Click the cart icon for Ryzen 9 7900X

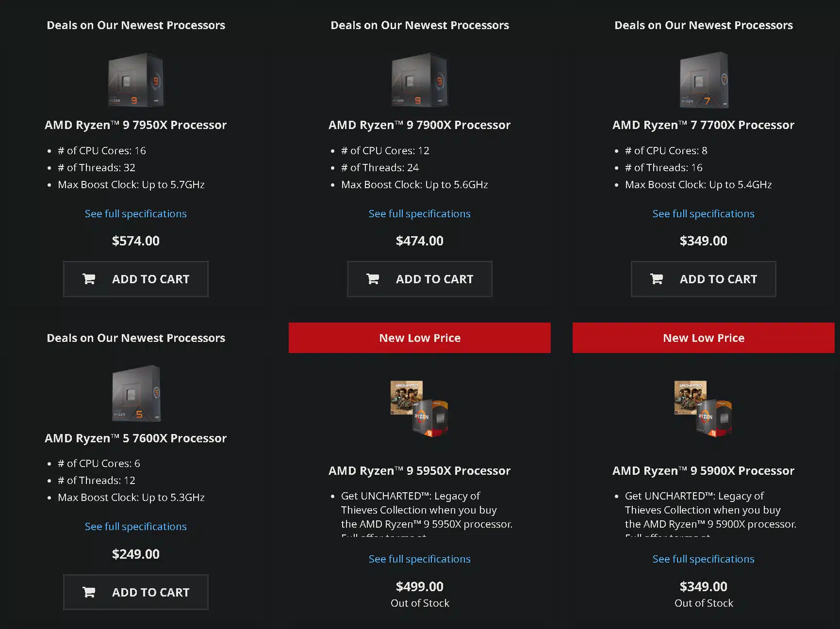pyautogui.click(x=373, y=279)
